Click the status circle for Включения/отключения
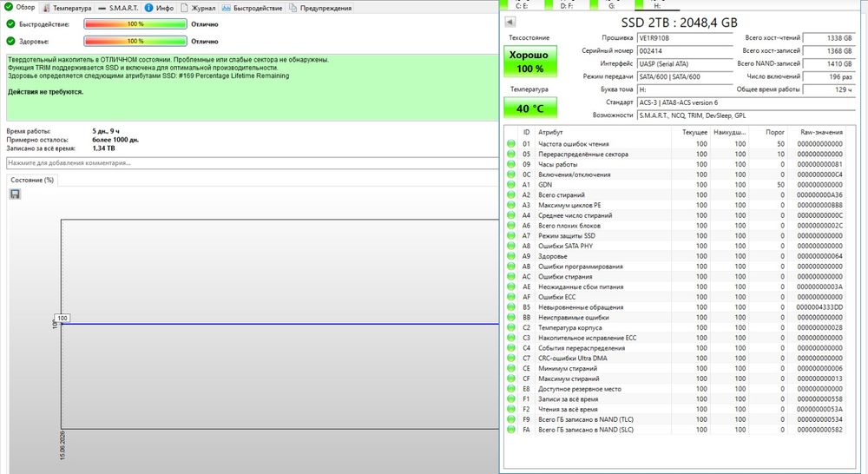 pyautogui.click(x=511, y=174)
